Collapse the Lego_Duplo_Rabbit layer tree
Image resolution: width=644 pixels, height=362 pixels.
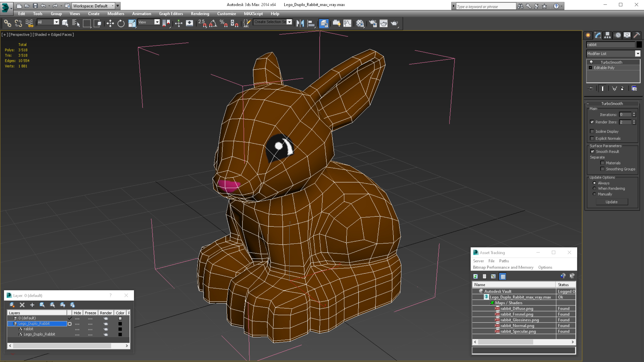point(10,324)
